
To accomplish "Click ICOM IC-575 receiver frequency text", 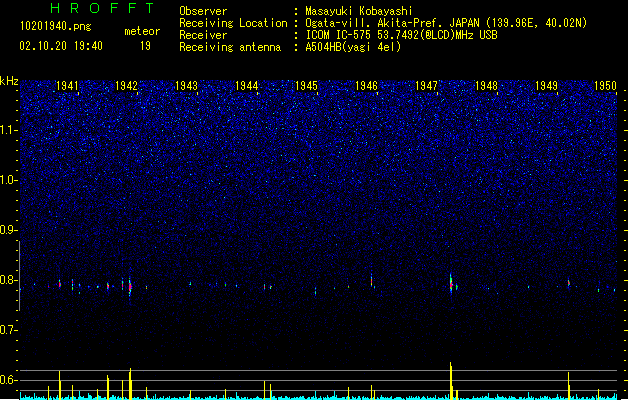I will click(x=401, y=35).
